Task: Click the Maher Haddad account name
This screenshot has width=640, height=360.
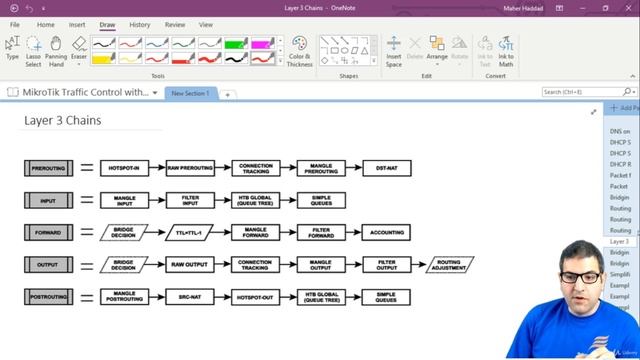Action: point(523,8)
